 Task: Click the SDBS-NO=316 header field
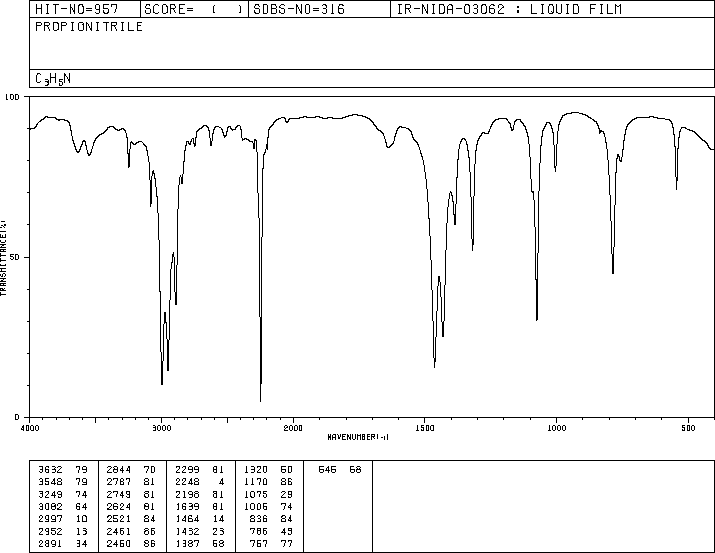319,9
